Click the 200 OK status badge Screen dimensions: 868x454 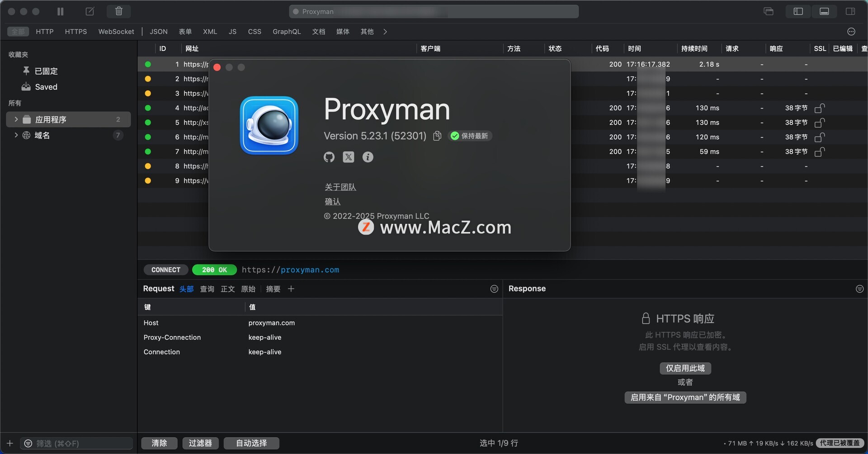click(214, 270)
